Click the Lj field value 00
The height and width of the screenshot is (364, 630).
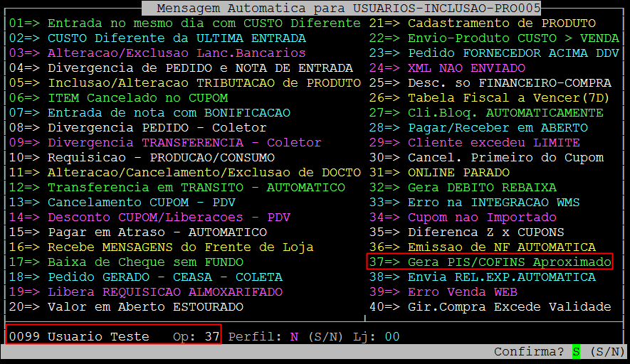click(x=392, y=337)
